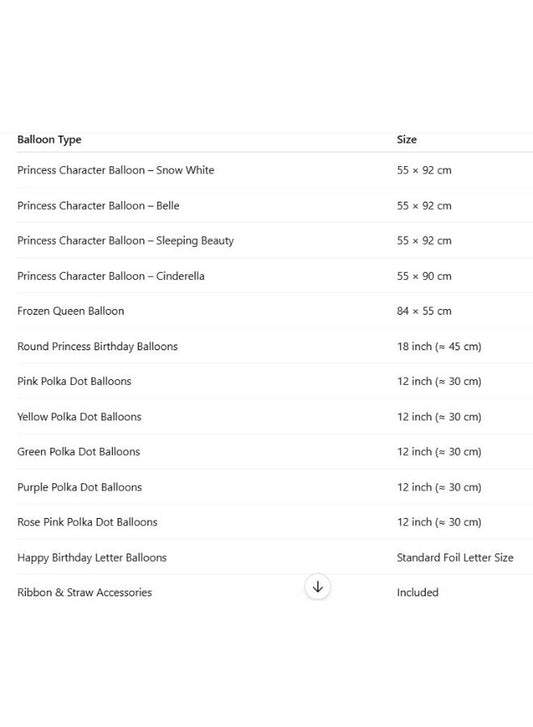Click the scroll-down arrow button

pos(317,587)
